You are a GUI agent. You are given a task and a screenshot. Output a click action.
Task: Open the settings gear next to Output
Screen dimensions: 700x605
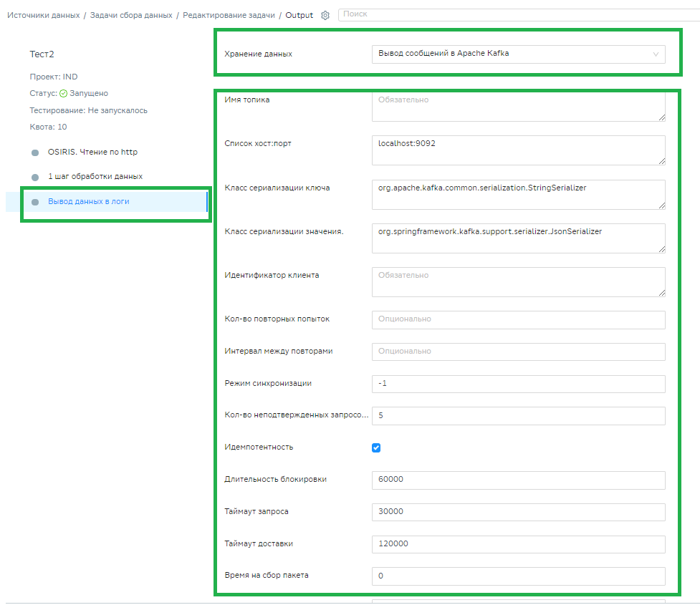325,14
